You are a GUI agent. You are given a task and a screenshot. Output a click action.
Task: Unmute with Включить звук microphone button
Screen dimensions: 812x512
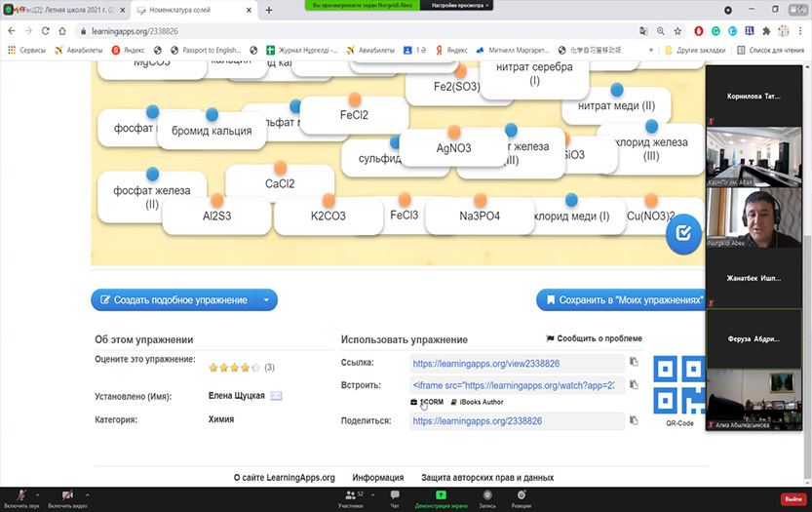tap(21, 496)
